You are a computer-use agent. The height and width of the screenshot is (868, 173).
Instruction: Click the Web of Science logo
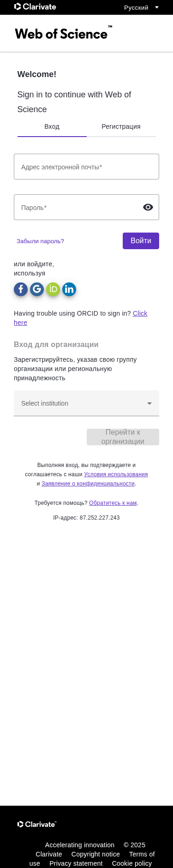[x=64, y=33]
